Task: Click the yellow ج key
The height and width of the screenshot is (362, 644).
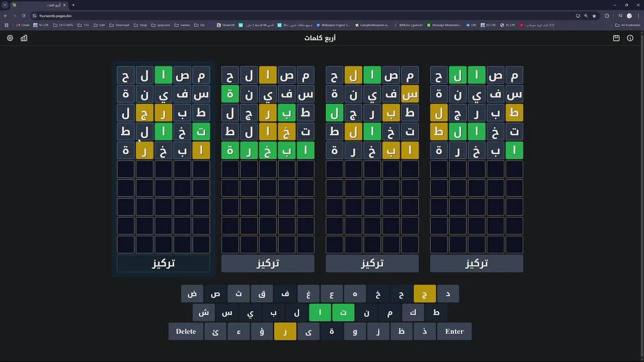Action: 425,294
